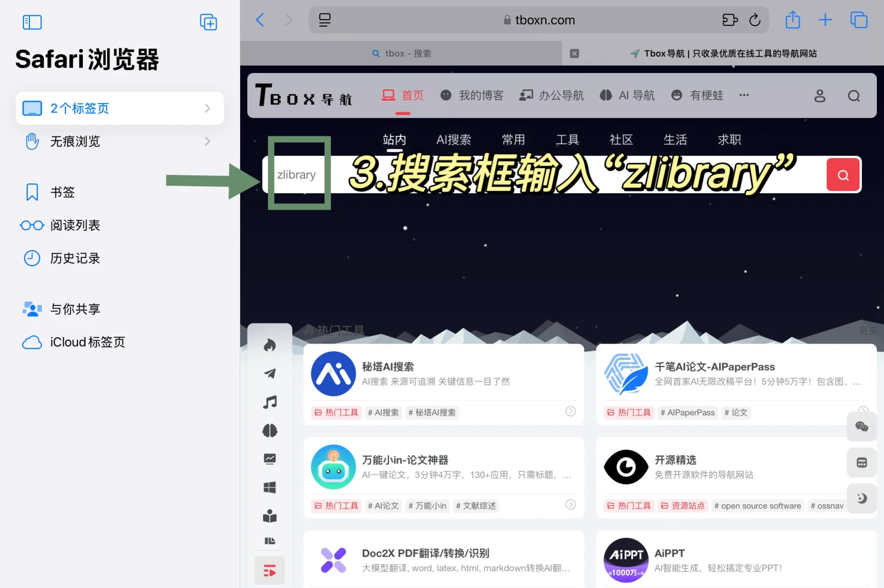This screenshot has width=884, height=588.
Task: Expand more nav items ellipsis
Action: (x=744, y=95)
